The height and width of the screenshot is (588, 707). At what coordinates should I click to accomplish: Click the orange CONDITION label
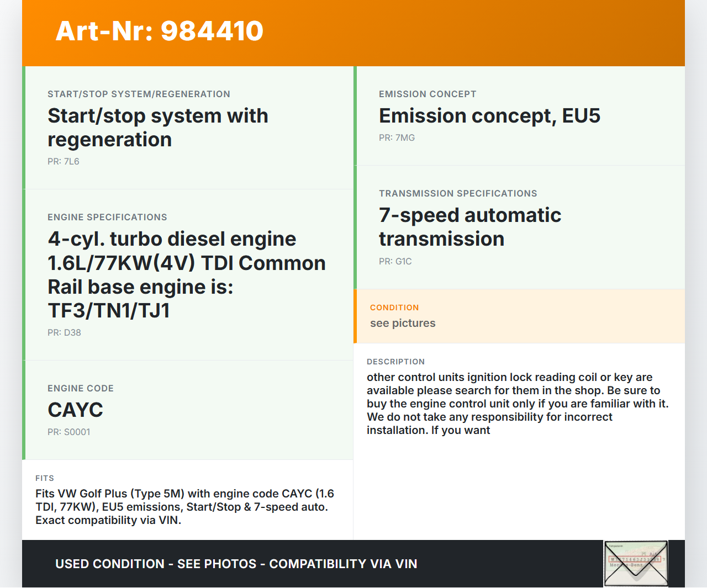pos(394,308)
